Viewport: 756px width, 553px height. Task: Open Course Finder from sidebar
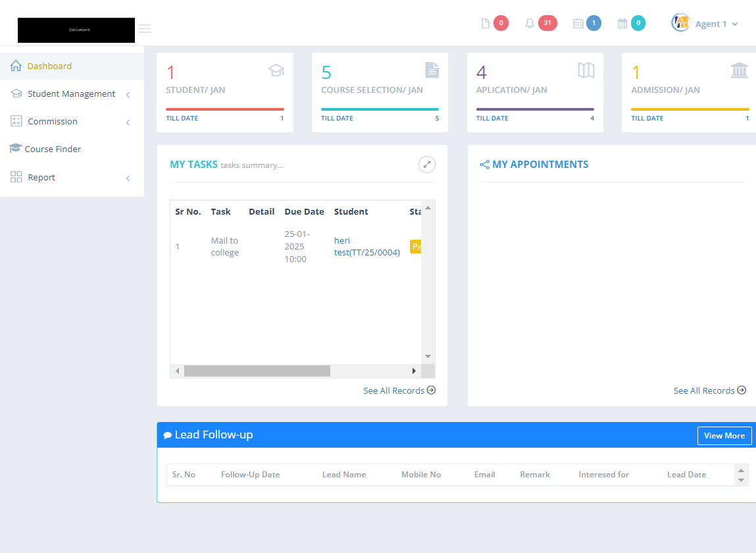(x=53, y=149)
